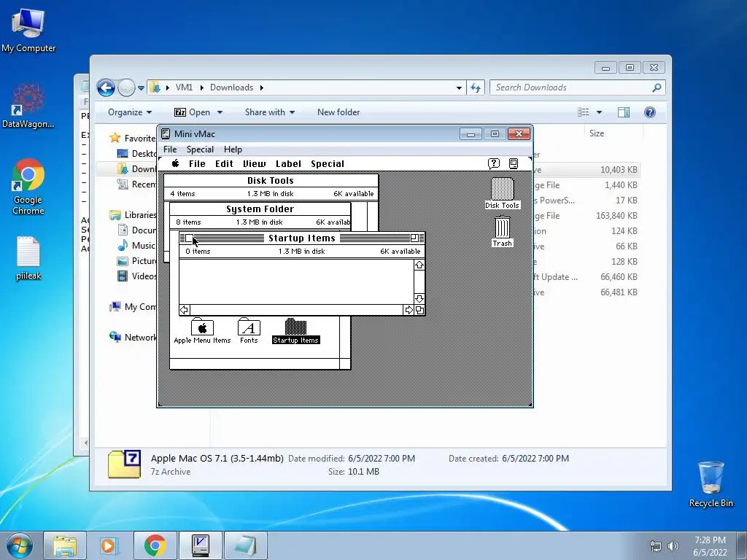
Task: Open the Windows Start menu
Action: pos(20,545)
